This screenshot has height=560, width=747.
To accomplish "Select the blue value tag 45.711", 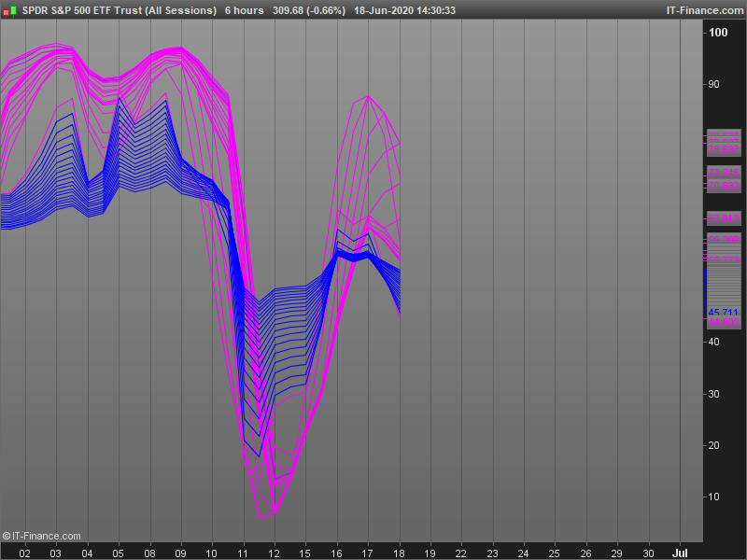I will pos(724,313).
